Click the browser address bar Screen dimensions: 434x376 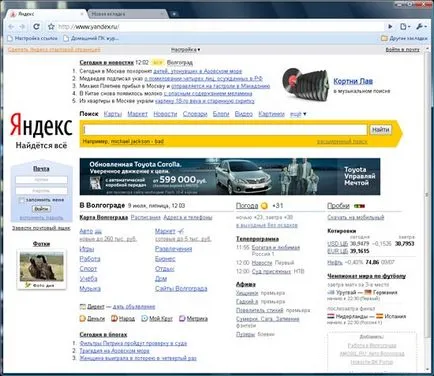coord(220,27)
